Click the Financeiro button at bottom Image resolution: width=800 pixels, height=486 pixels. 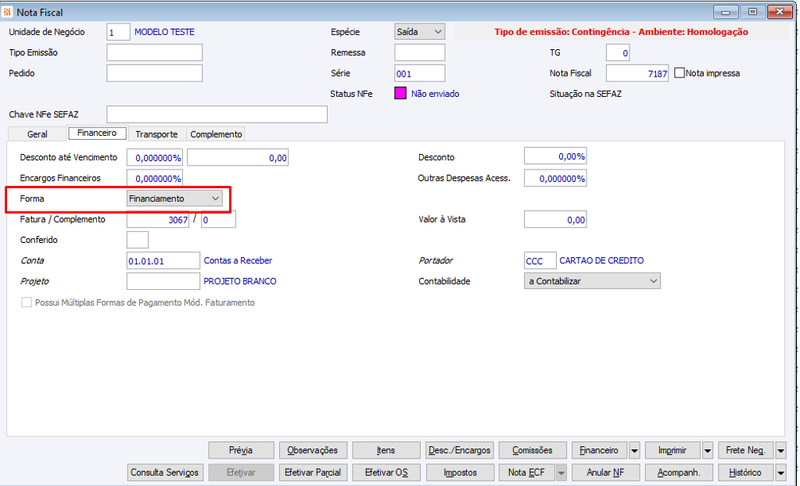599,450
